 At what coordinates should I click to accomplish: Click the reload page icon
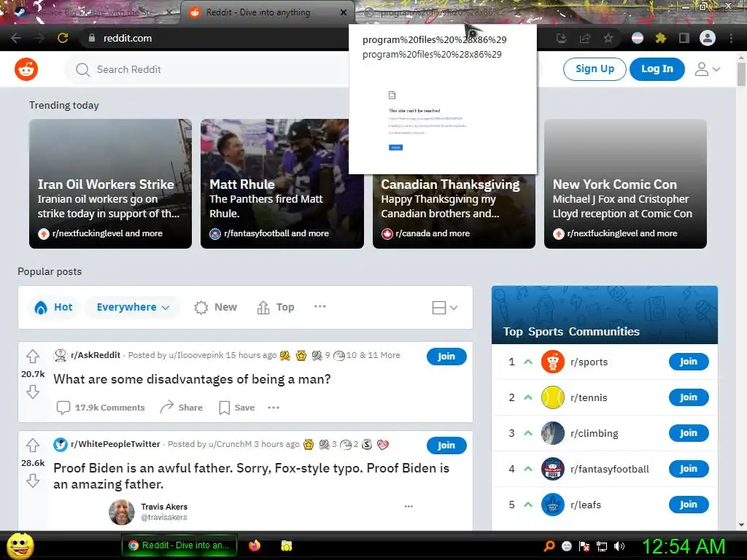(x=63, y=38)
